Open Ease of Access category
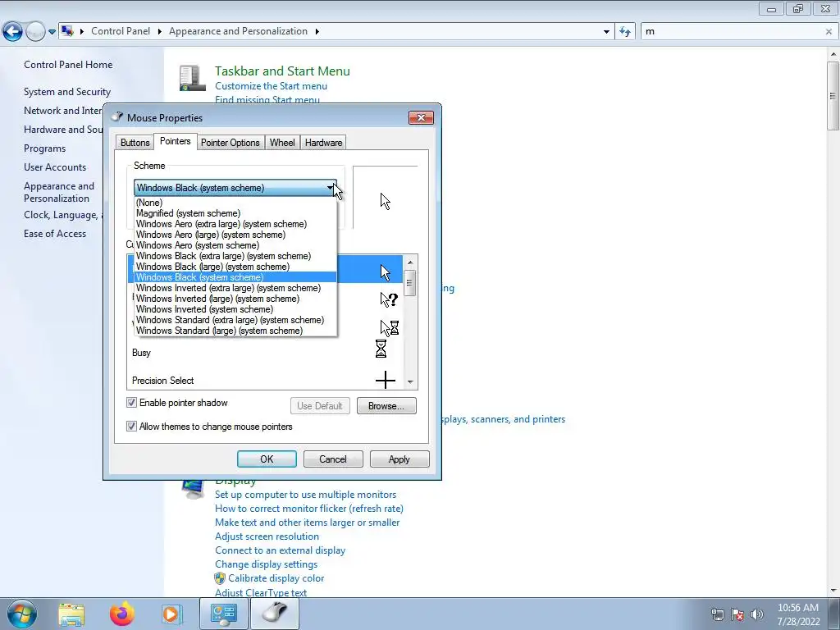The height and width of the screenshot is (630, 840). [x=55, y=234]
